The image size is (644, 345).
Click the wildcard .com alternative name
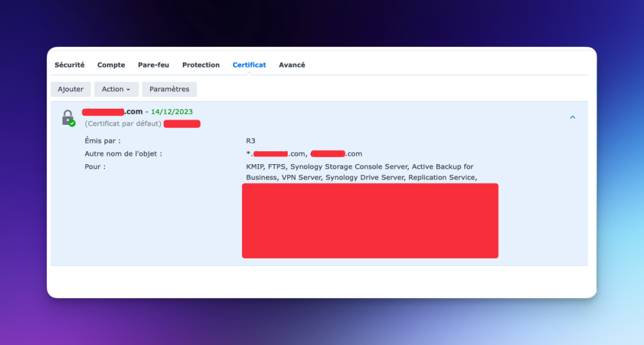pyautogui.click(x=276, y=154)
